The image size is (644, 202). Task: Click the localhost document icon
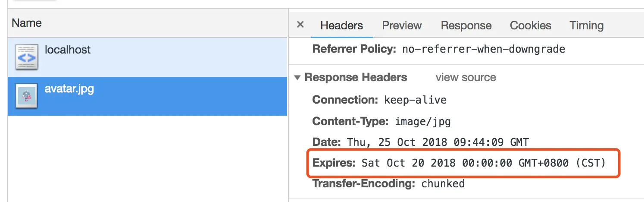coord(26,57)
